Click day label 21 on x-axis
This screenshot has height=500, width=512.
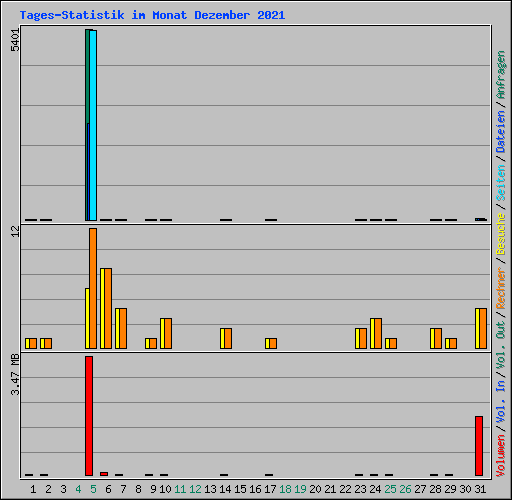330,489
